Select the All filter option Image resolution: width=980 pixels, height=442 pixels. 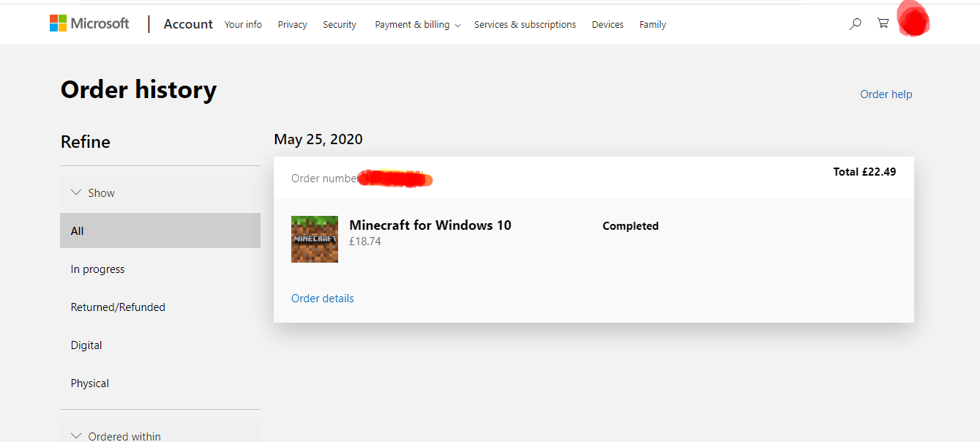click(160, 231)
